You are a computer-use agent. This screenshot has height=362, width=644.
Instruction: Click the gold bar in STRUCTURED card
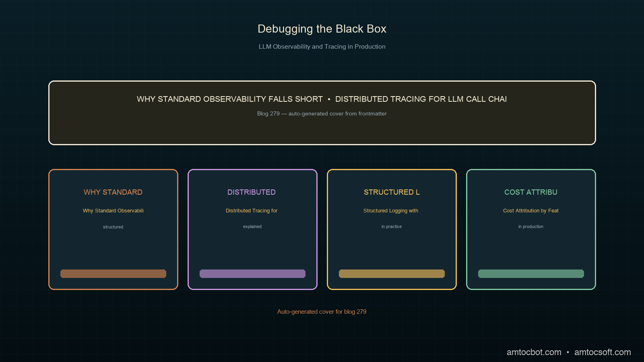(x=392, y=274)
